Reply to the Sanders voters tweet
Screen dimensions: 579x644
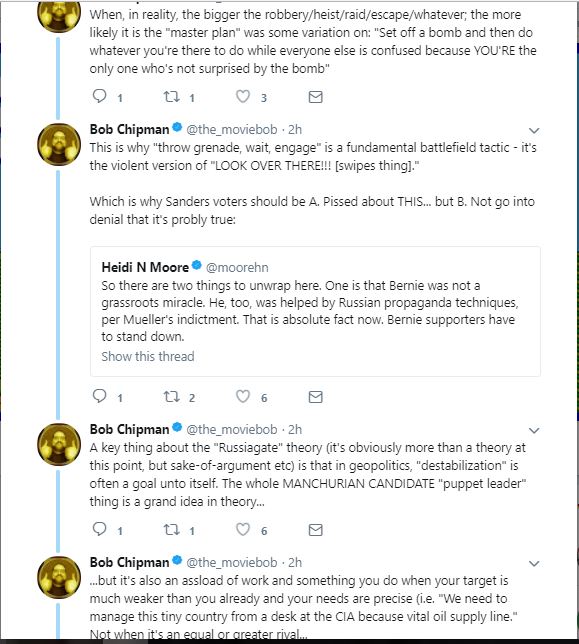coord(99,396)
